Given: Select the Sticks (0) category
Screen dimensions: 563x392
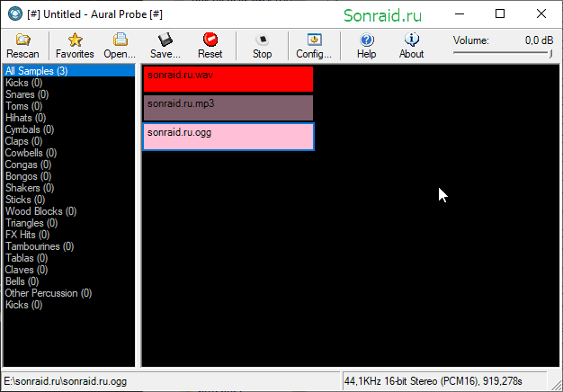Looking at the screenshot, I should (x=69, y=200).
